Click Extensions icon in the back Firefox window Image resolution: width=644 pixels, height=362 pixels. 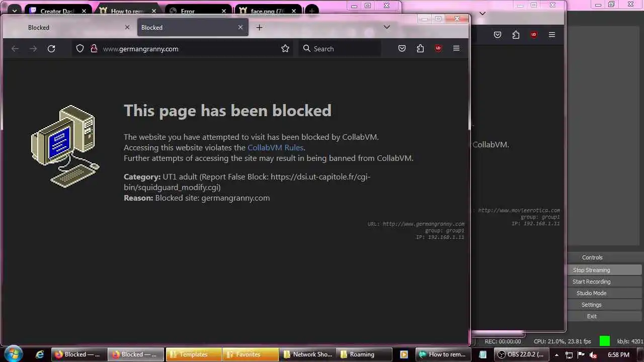(516, 35)
